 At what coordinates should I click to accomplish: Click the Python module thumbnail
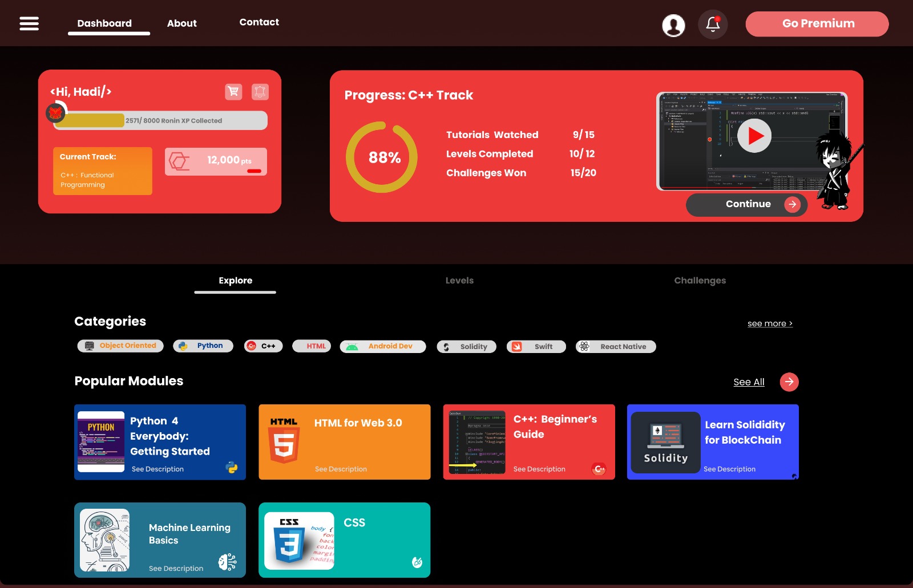pyautogui.click(x=101, y=441)
